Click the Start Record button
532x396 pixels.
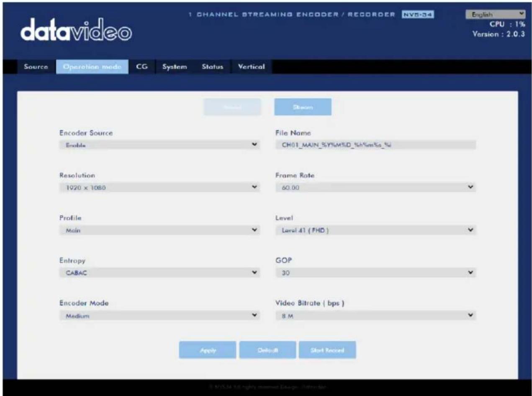coord(327,350)
